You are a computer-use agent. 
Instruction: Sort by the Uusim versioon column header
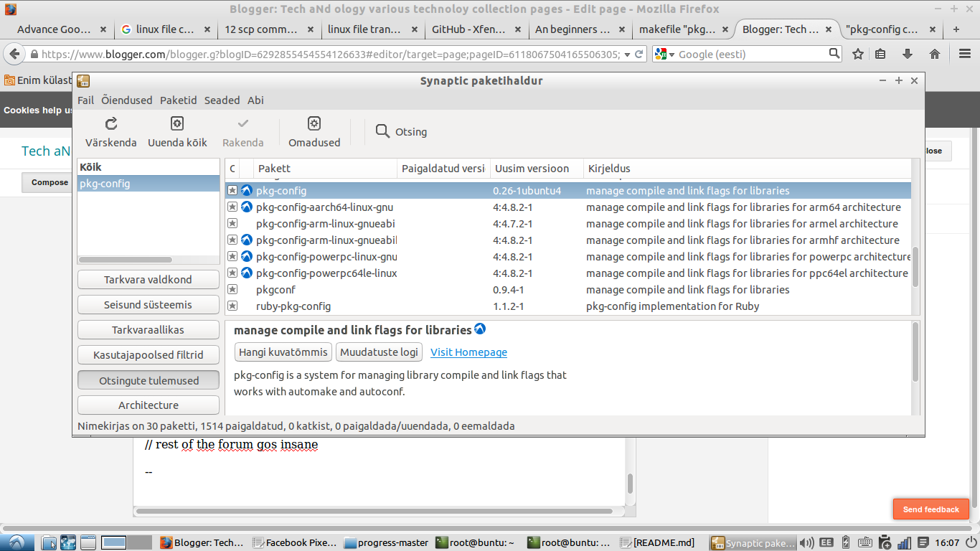pos(537,168)
